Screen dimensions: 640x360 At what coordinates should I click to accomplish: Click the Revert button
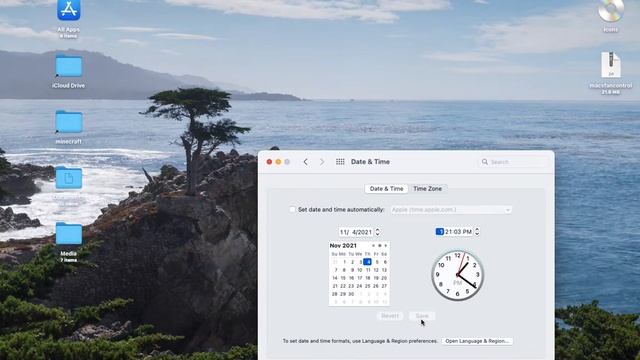point(390,316)
